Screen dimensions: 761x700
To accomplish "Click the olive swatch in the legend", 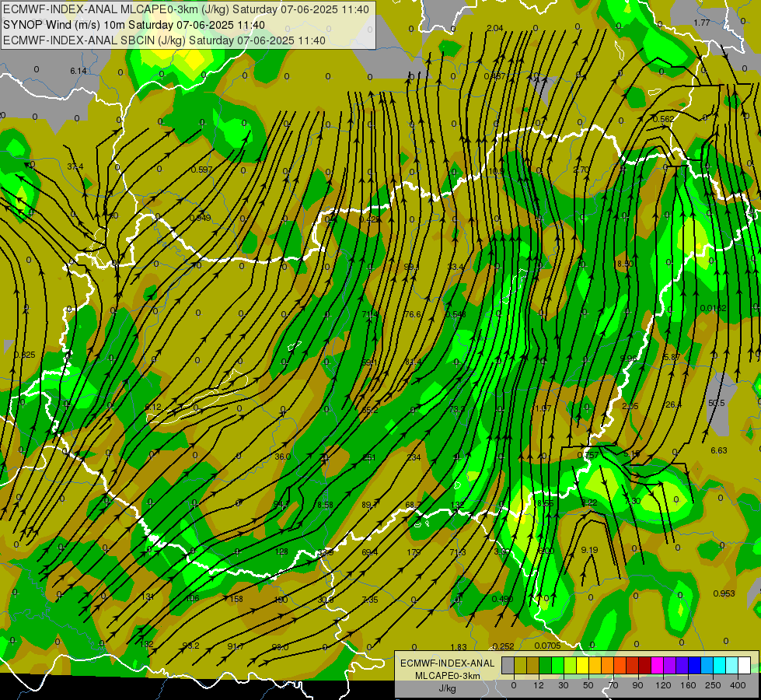I will point(520,666).
